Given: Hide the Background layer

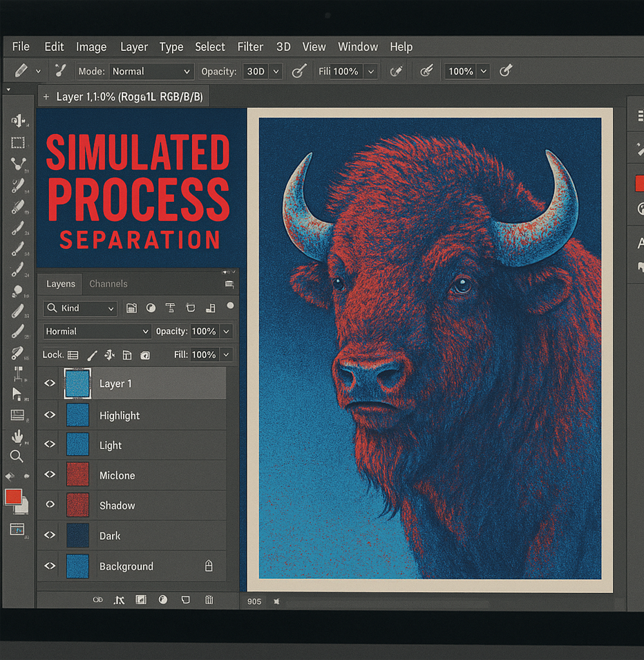Looking at the screenshot, I should (49, 565).
